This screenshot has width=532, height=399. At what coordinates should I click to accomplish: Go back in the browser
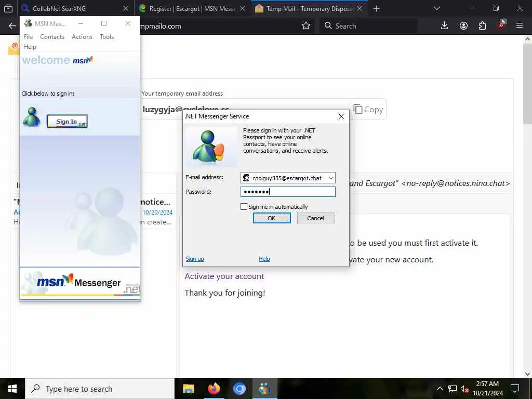pos(12,26)
